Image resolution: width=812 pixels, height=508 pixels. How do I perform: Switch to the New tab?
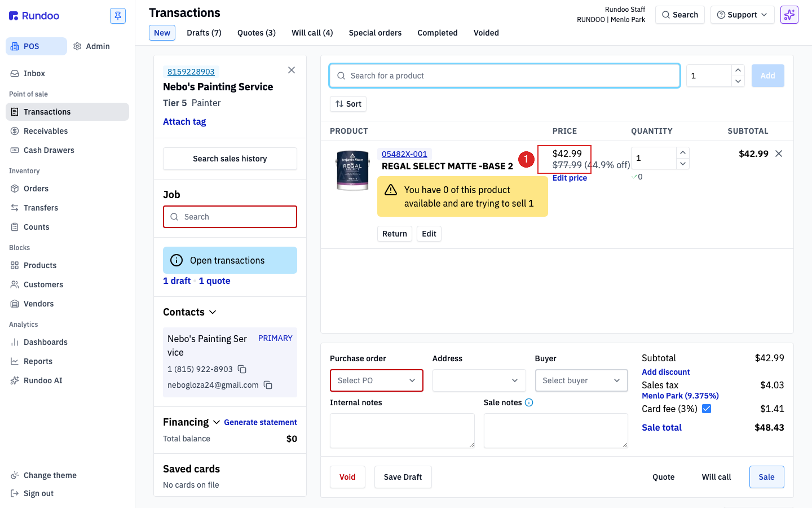point(162,33)
